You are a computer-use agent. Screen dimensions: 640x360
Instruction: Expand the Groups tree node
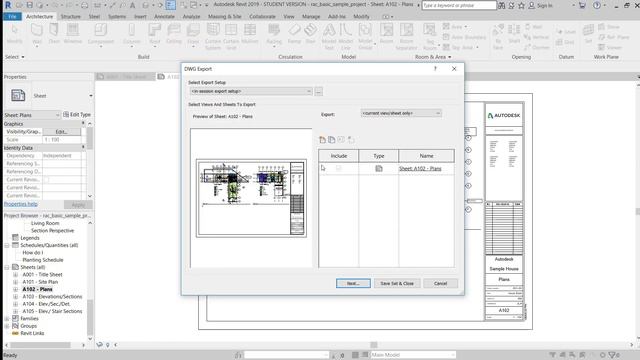(x=7, y=326)
